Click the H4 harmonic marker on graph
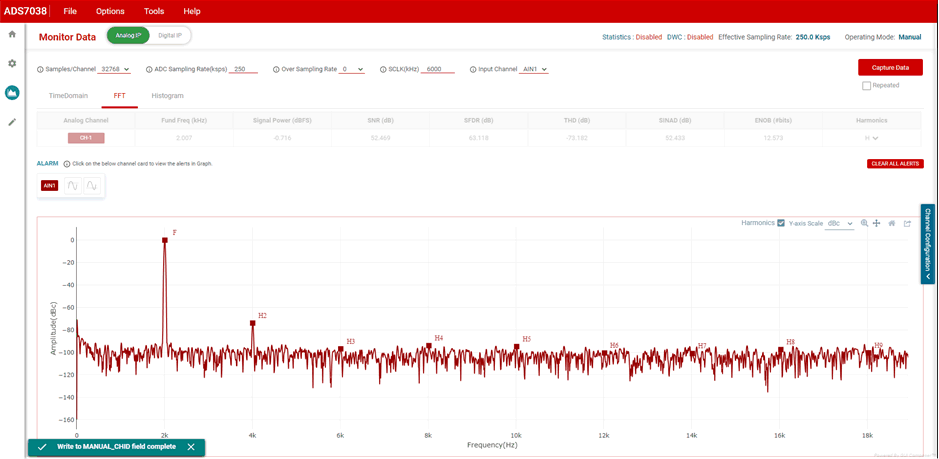The width and height of the screenshot is (939, 459). pos(429,346)
